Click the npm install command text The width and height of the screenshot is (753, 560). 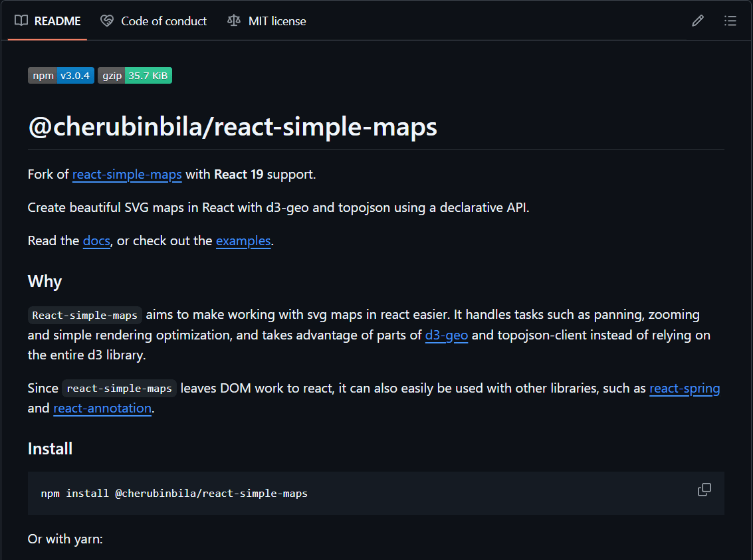(x=174, y=494)
